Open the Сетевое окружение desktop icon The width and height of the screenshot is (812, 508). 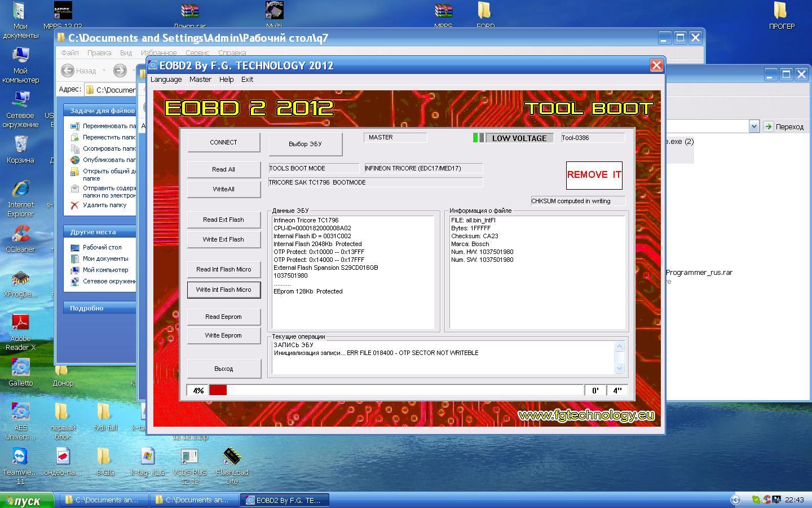[x=20, y=109]
